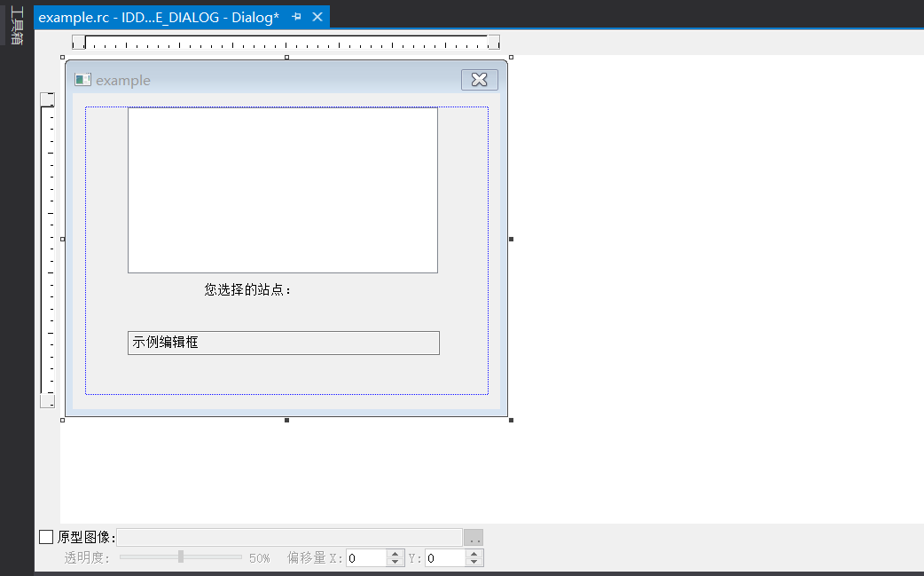The image size is (924, 576).
Task: Click the prototype image path field
Action: click(293, 537)
